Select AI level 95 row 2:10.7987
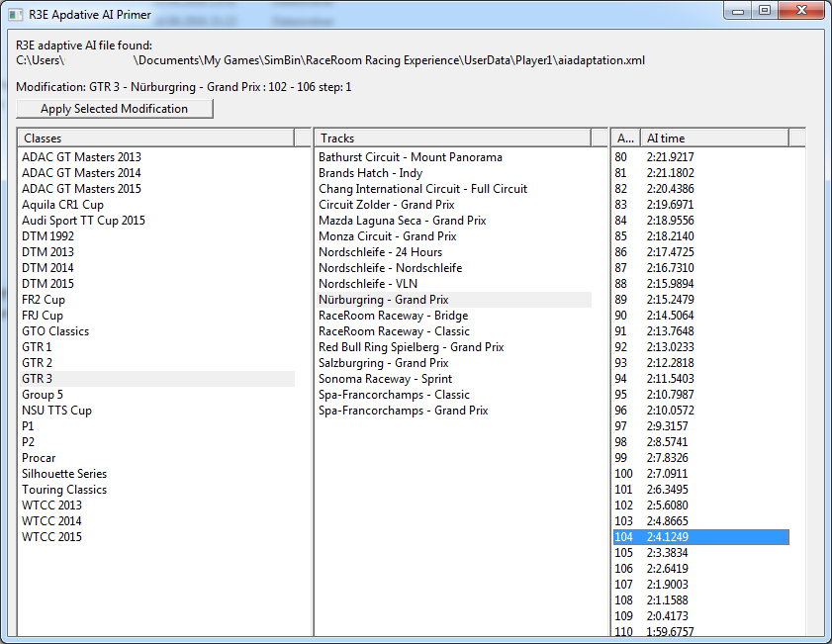 pyautogui.click(x=701, y=395)
